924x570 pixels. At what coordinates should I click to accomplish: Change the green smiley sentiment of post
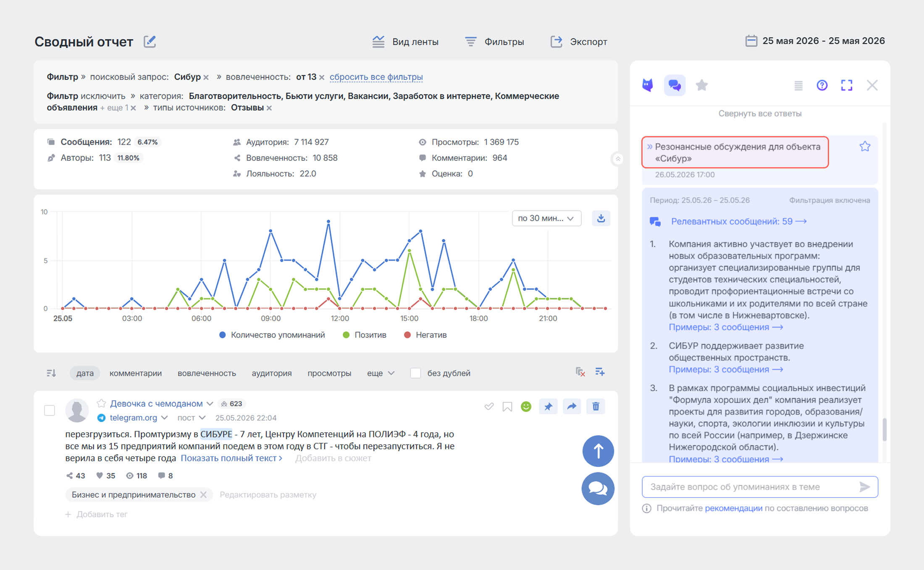pyautogui.click(x=526, y=407)
